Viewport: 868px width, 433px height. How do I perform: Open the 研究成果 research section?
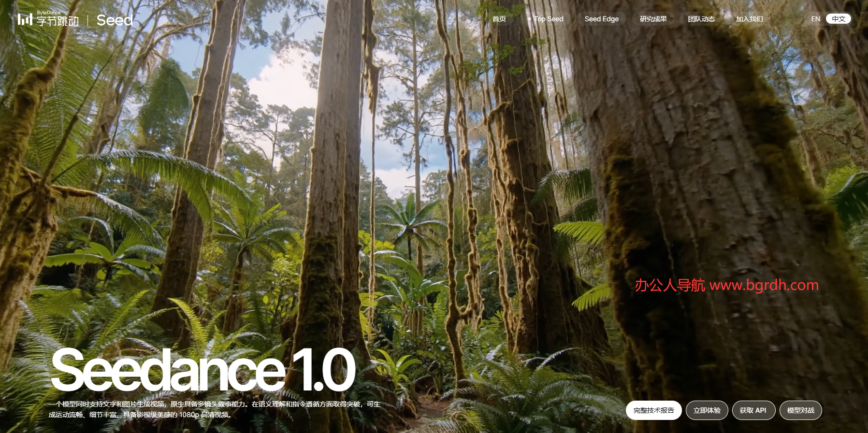coord(653,19)
